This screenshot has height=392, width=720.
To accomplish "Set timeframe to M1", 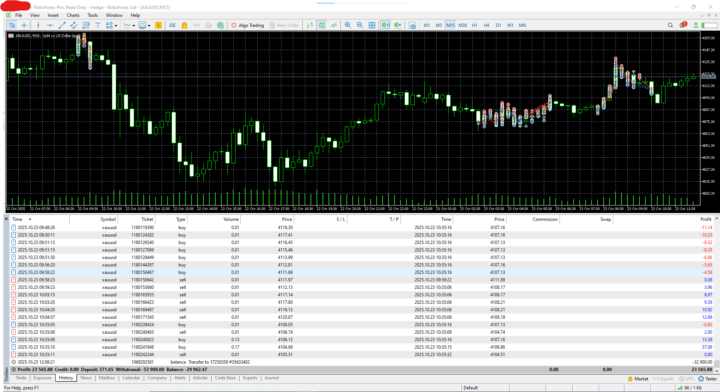I will 427,25.
